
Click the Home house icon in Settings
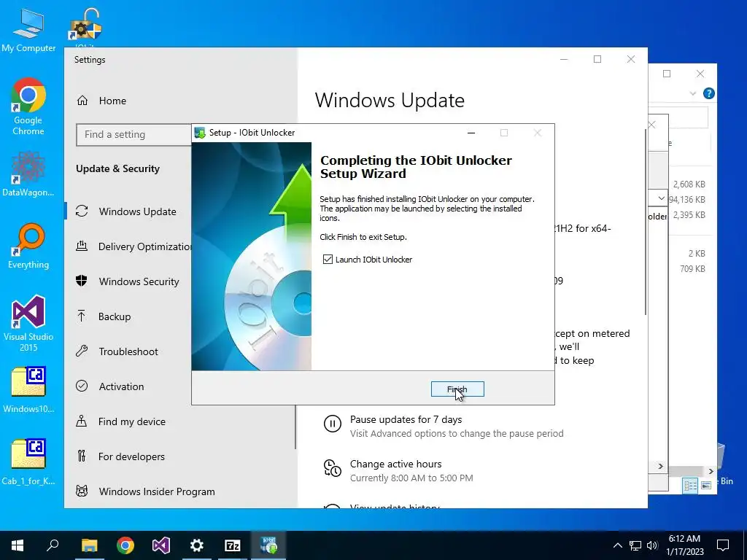(82, 101)
